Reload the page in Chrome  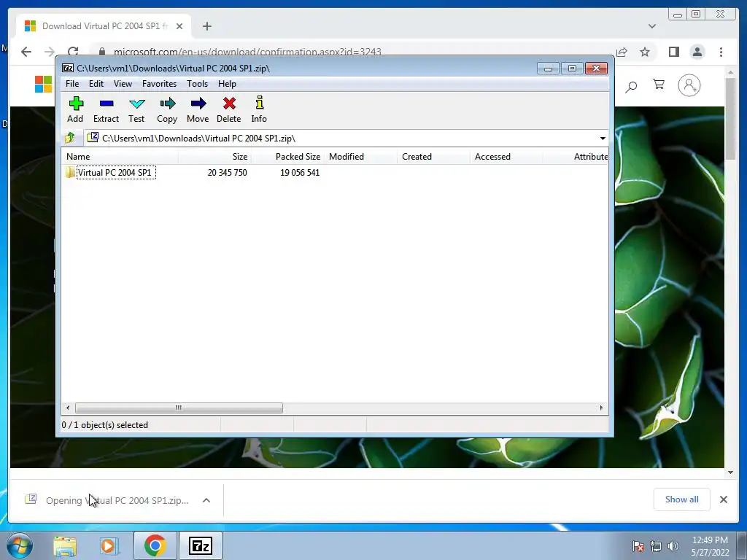pos(73,52)
